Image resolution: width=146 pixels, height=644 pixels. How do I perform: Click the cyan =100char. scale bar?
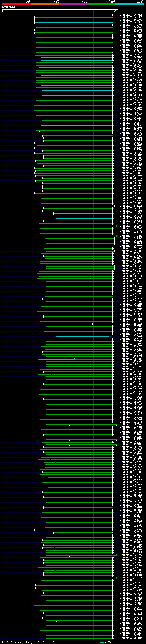tap(102, 642)
